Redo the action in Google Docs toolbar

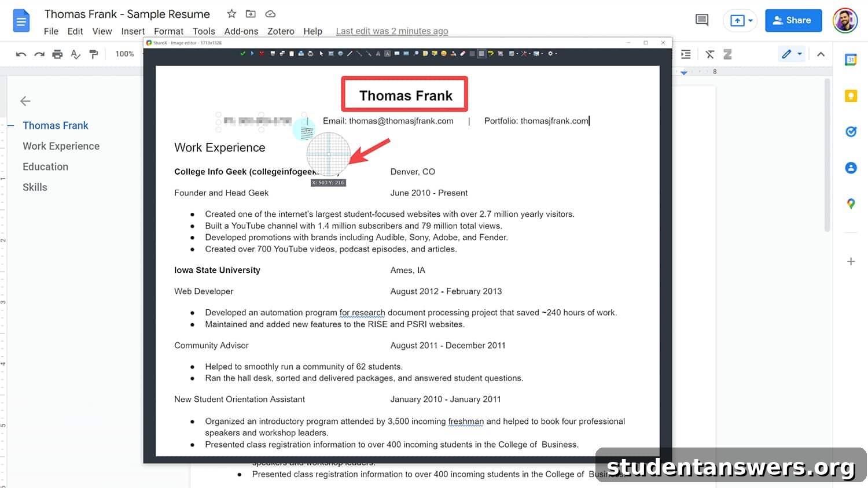39,54
